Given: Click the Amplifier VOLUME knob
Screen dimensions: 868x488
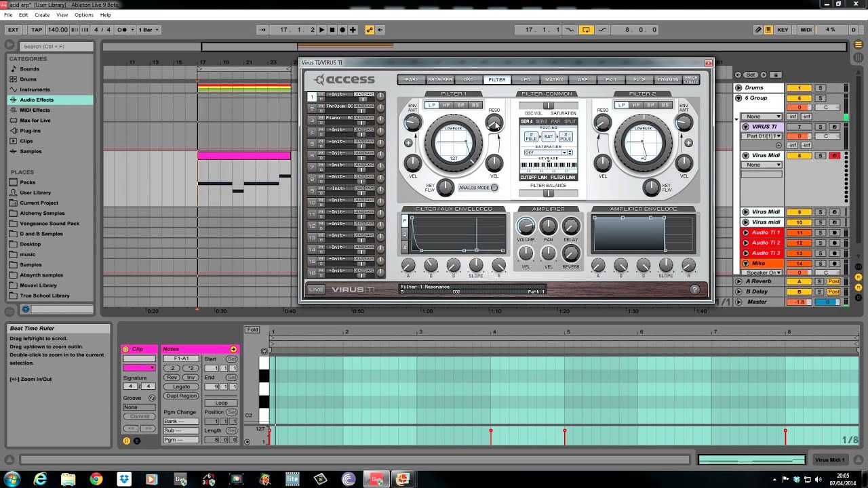Looking at the screenshot, I should coord(526,226).
